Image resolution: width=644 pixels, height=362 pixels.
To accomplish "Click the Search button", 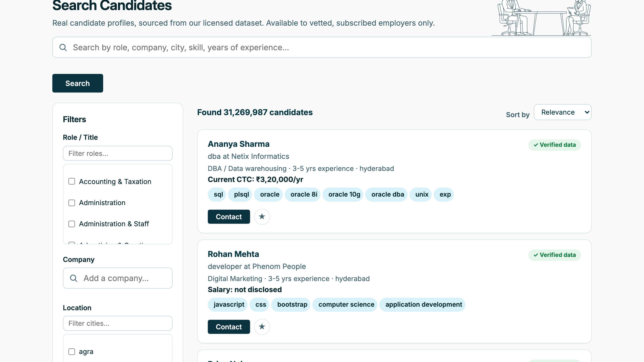I will [77, 83].
